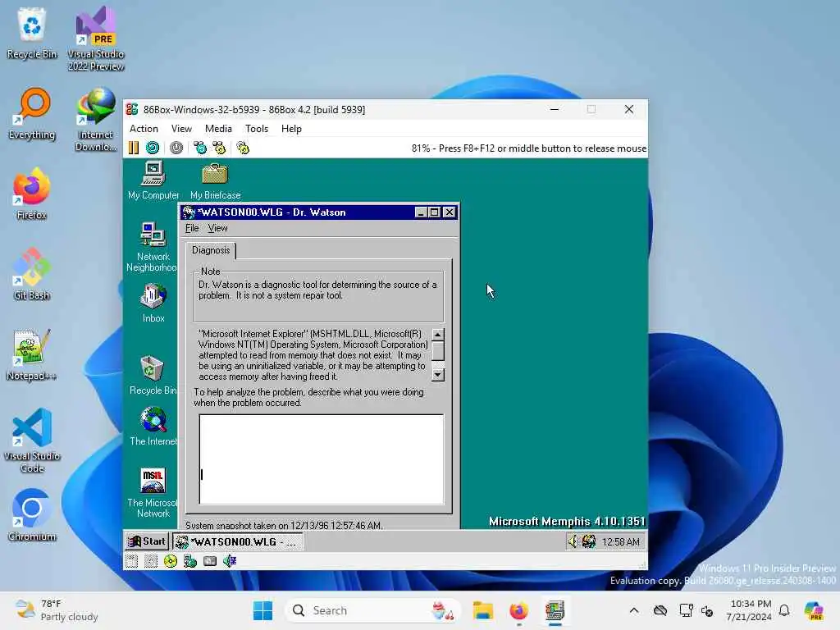This screenshot has width=840, height=630.
Task: Open the 86Box Help menu
Action: pyautogui.click(x=291, y=129)
